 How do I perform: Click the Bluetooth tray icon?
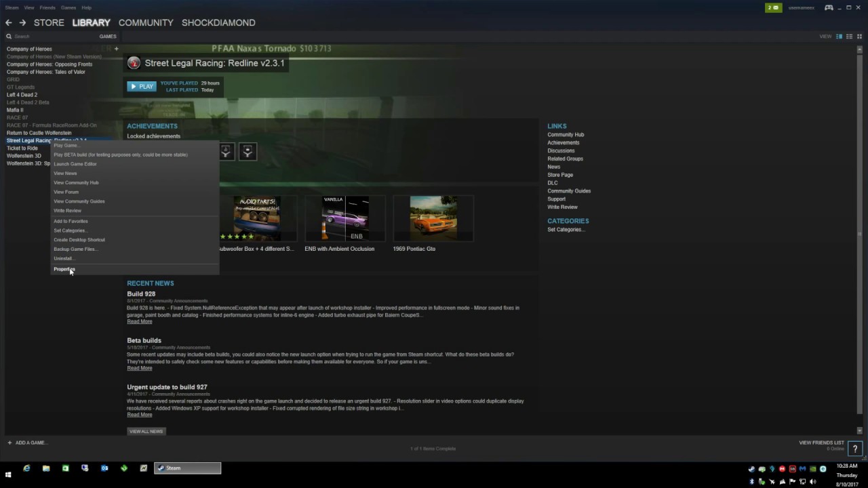pos(751,482)
